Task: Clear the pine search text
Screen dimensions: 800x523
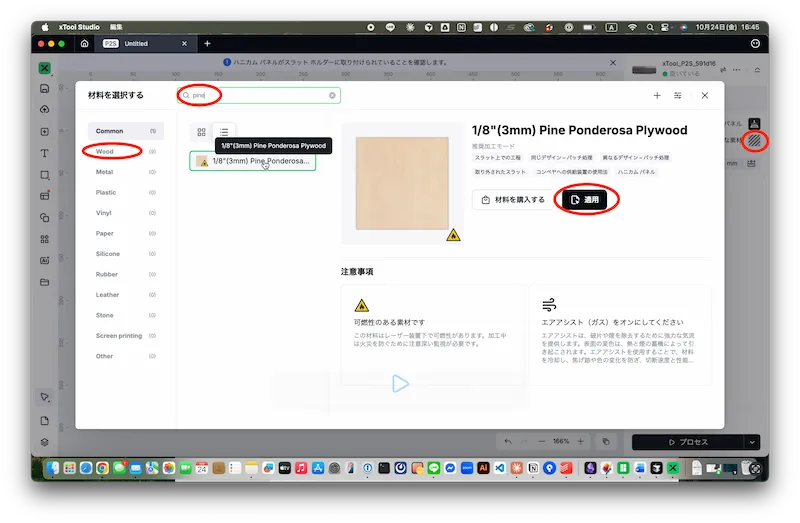Action: click(332, 96)
